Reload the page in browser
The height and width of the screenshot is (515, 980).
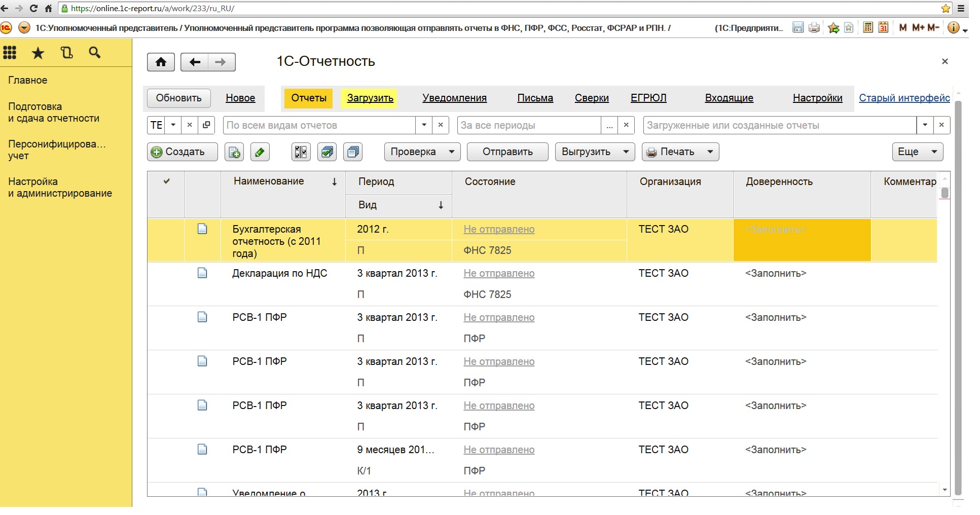(x=33, y=8)
